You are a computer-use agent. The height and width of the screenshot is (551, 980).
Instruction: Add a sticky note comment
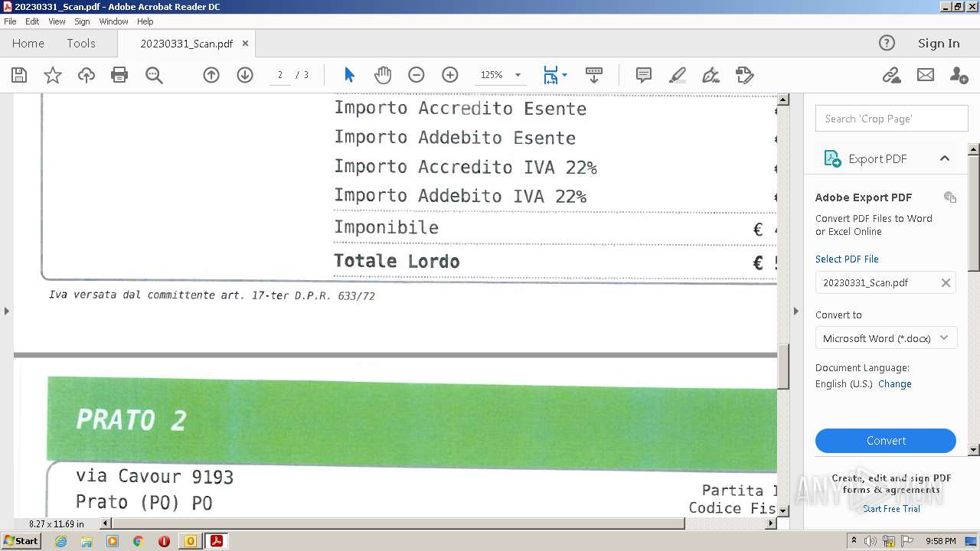(644, 75)
